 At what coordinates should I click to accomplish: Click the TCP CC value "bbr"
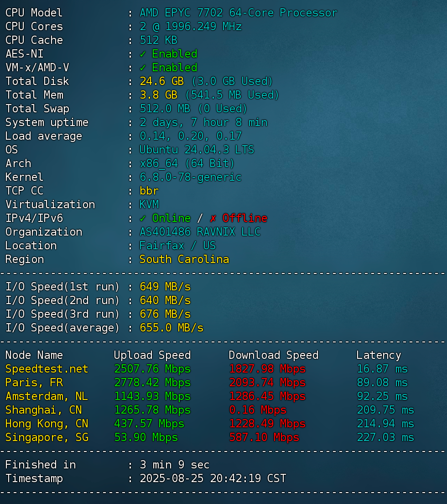149,191
